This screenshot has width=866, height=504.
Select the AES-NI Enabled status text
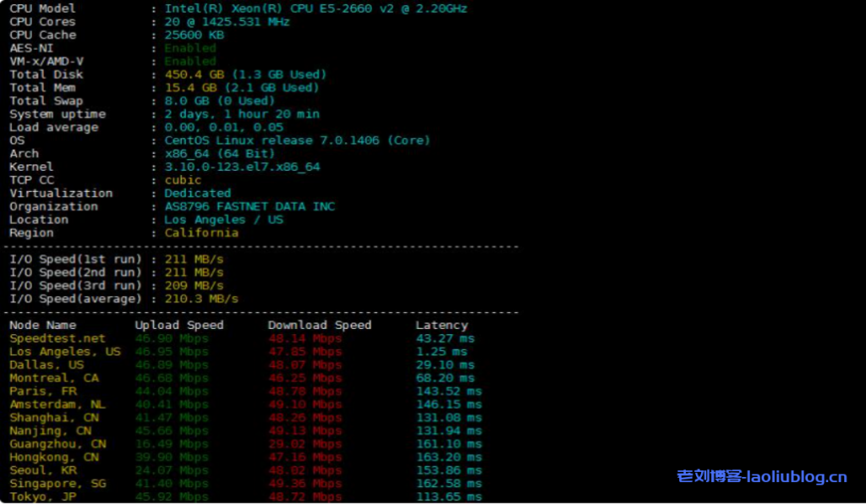[x=190, y=48]
